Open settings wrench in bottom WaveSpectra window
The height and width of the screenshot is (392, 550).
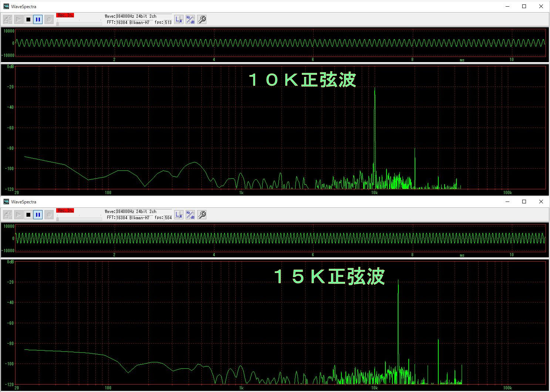coord(202,215)
